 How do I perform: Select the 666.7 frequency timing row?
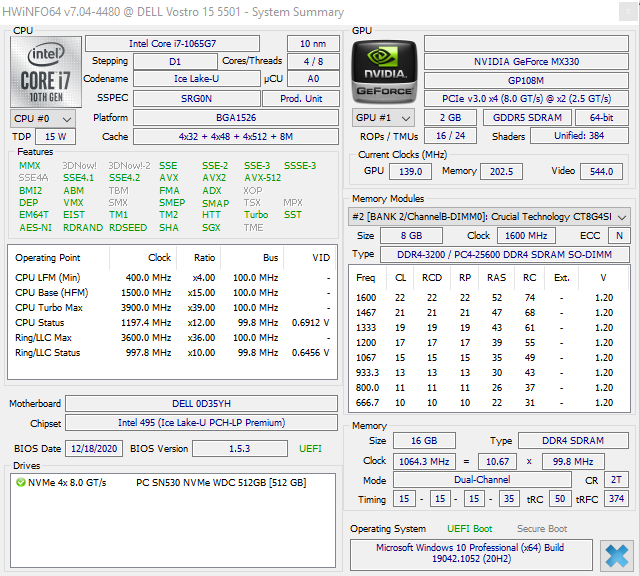489,403
